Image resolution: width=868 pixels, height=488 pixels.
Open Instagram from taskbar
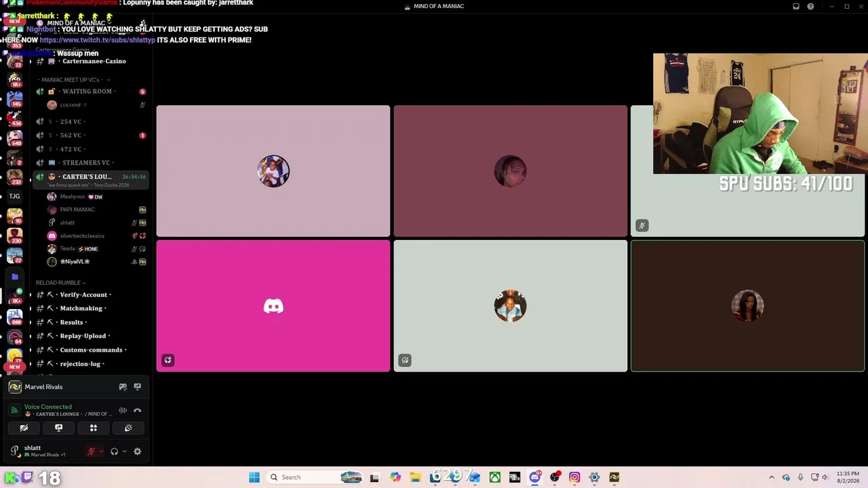tap(574, 477)
